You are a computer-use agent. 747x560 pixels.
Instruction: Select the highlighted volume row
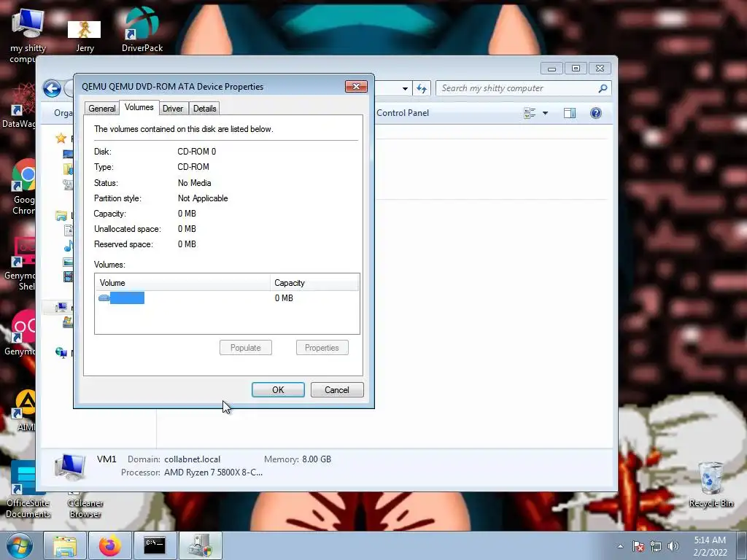pos(227,298)
